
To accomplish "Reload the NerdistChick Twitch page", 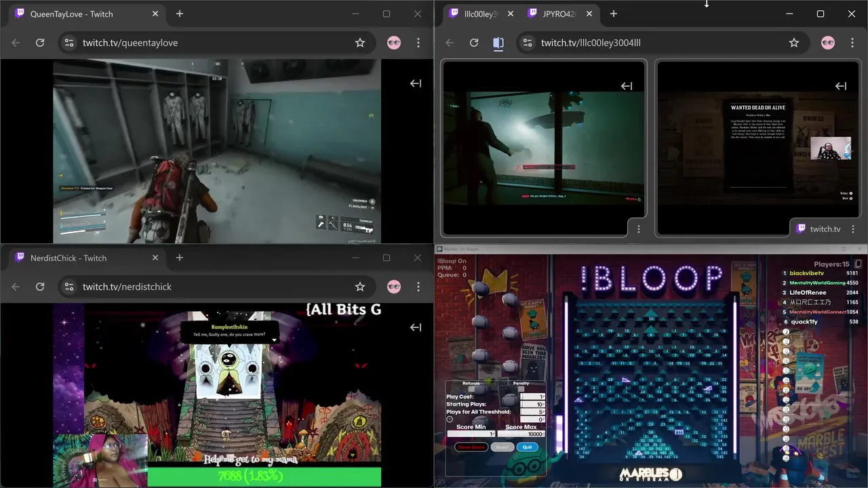I will 40,287.
